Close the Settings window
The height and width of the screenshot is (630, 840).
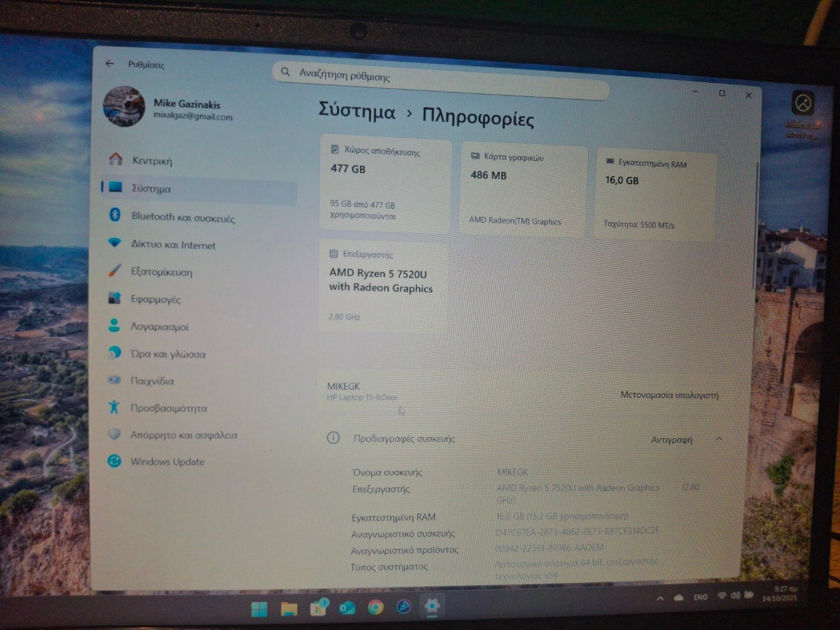[748, 95]
